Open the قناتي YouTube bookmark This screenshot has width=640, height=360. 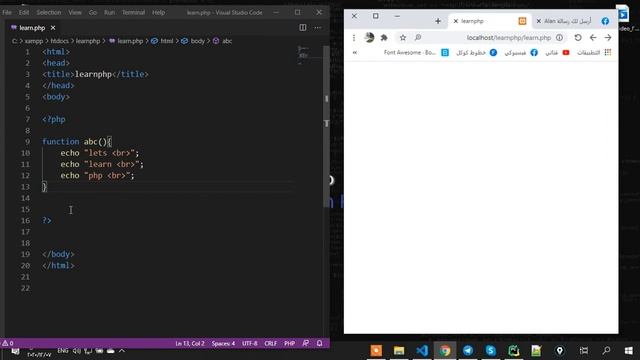click(x=557, y=53)
